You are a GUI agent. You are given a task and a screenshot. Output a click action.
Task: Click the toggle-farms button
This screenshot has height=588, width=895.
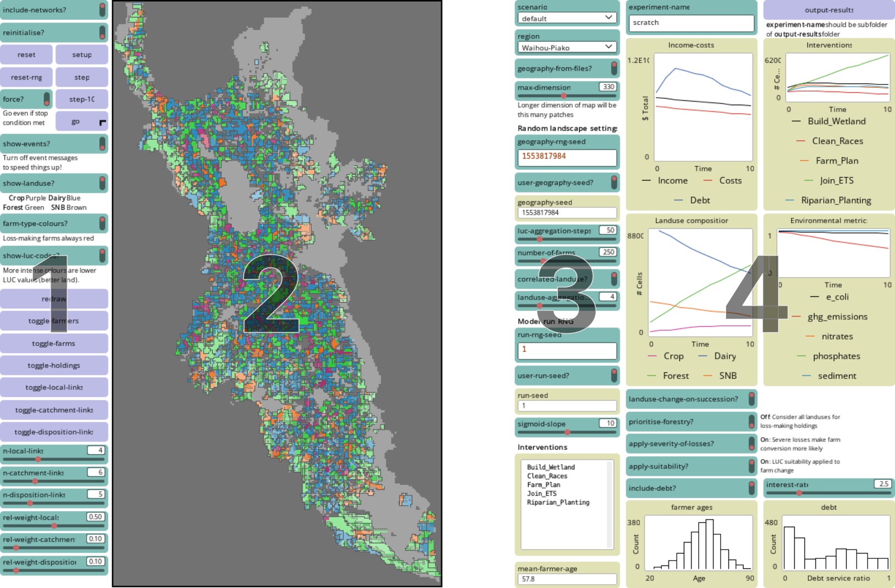[x=54, y=343]
